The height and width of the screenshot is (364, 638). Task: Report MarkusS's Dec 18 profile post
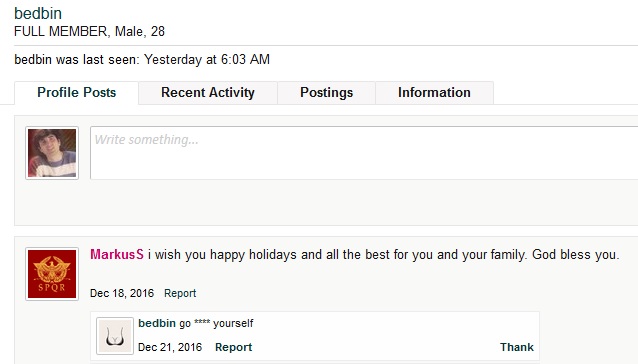pyautogui.click(x=180, y=293)
